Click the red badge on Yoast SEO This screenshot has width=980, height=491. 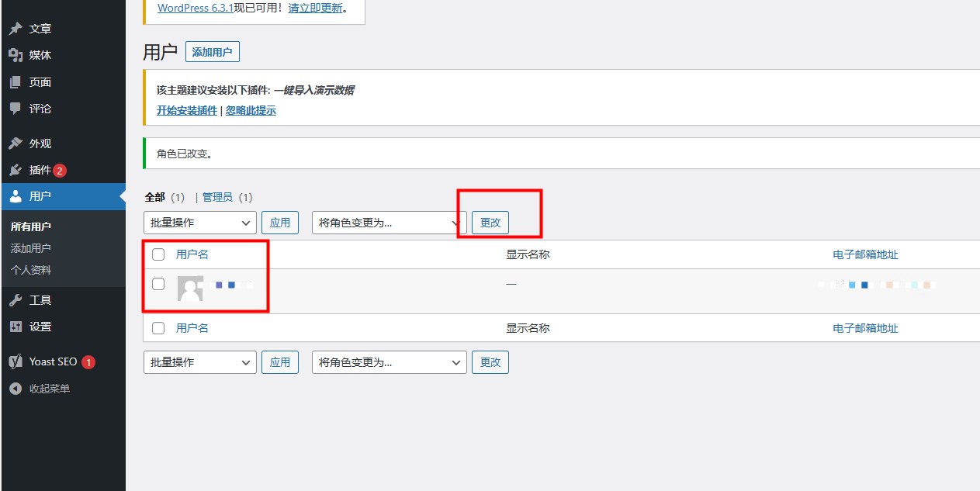point(88,362)
